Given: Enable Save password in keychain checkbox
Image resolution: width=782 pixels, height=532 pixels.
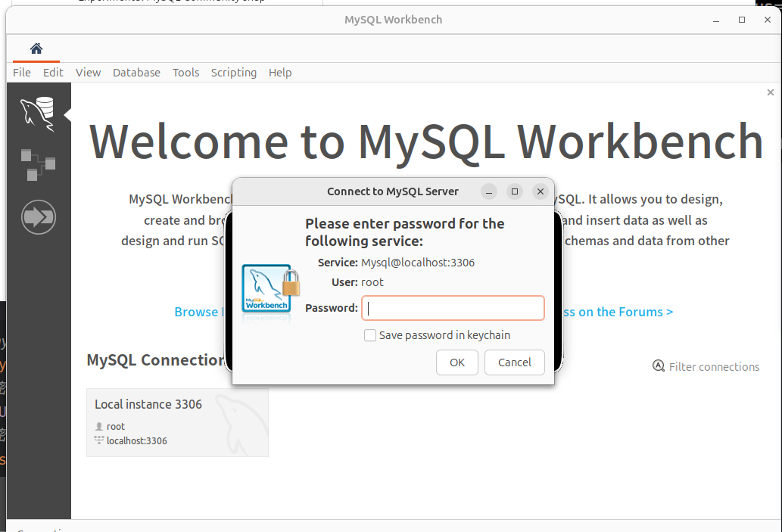Looking at the screenshot, I should click(370, 335).
